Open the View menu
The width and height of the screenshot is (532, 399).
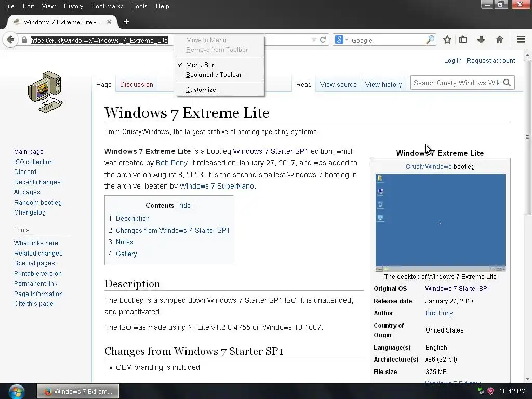coord(48,6)
